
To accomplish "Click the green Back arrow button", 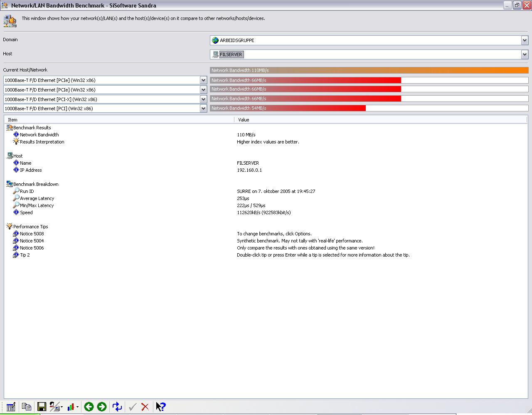I will pyautogui.click(x=89, y=407).
